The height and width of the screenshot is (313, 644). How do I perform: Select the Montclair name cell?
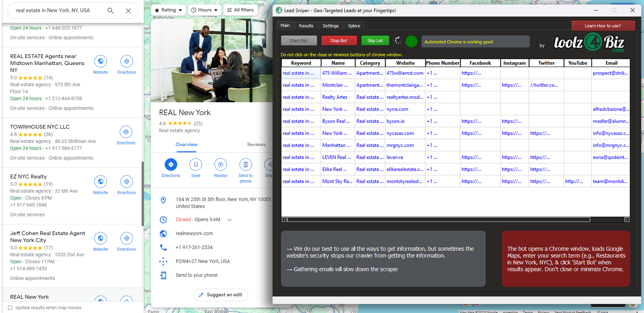point(338,85)
